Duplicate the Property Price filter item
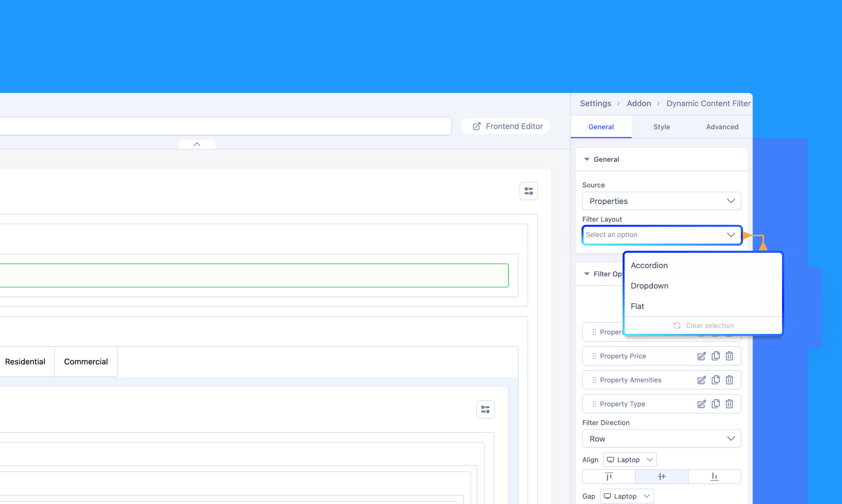 [x=716, y=356]
